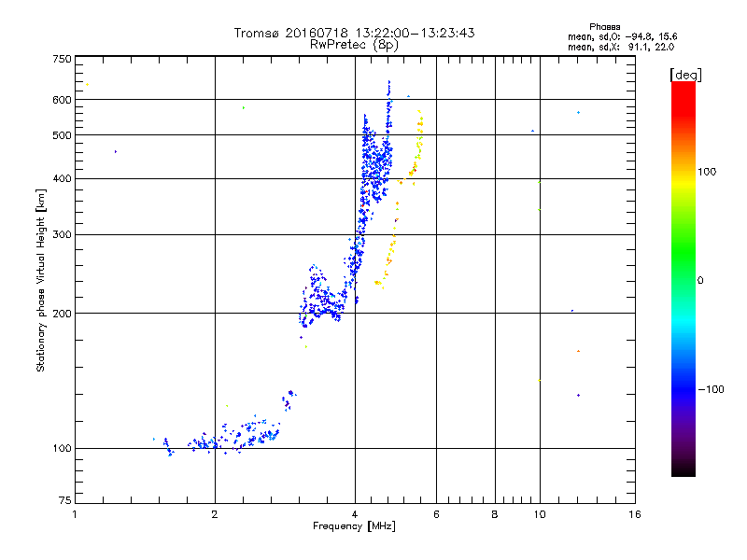This screenshot has height=560, width=747.
Task: Click the colorbar tick label '-100'
Action: click(x=711, y=389)
